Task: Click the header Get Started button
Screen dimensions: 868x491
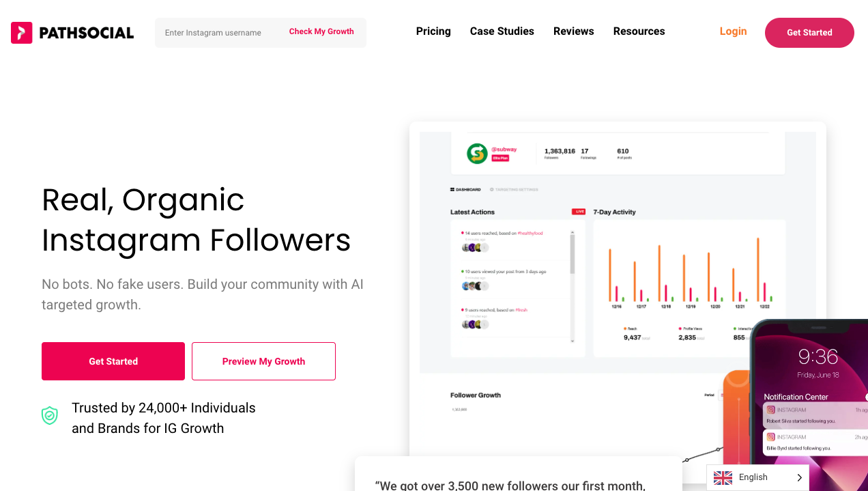Action: [x=809, y=33]
